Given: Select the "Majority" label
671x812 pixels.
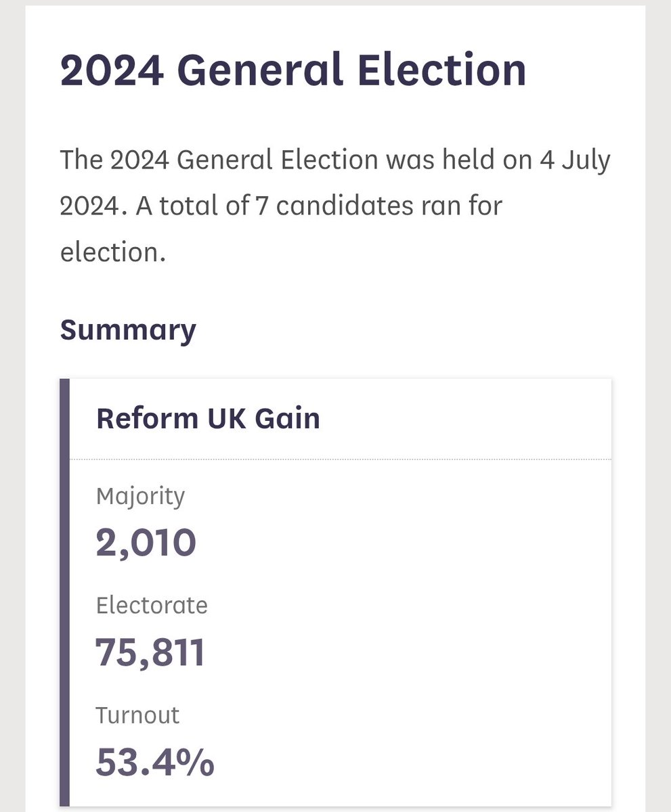Looking at the screenshot, I should tap(140, 497).
